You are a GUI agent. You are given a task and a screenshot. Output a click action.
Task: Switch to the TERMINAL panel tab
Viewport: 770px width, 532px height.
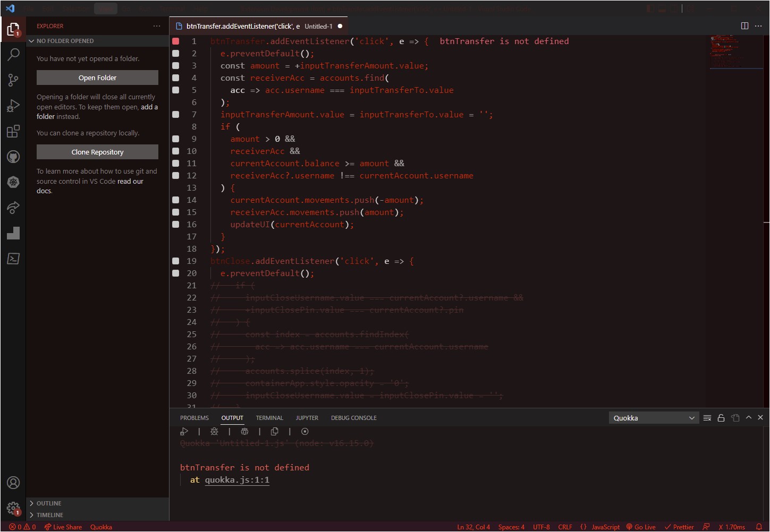click(269, 418)
